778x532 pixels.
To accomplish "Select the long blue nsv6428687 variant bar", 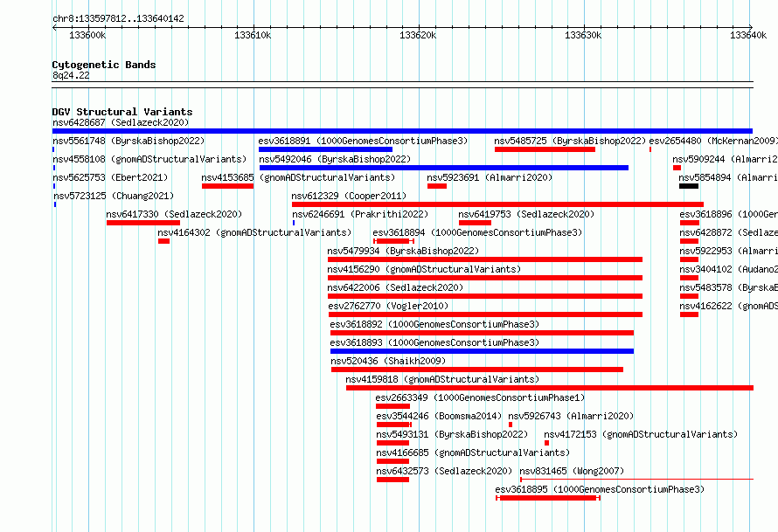I will (x=402, y=131).
